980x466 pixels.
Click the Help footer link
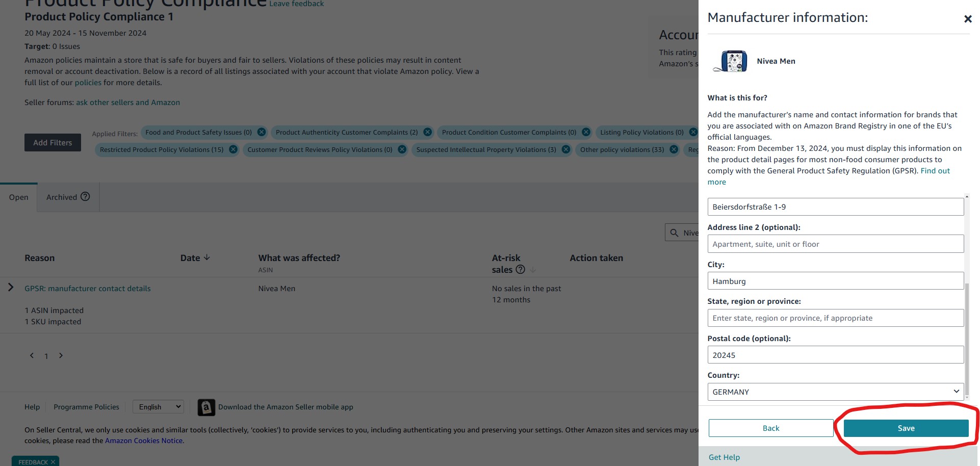tap(32, 407)
